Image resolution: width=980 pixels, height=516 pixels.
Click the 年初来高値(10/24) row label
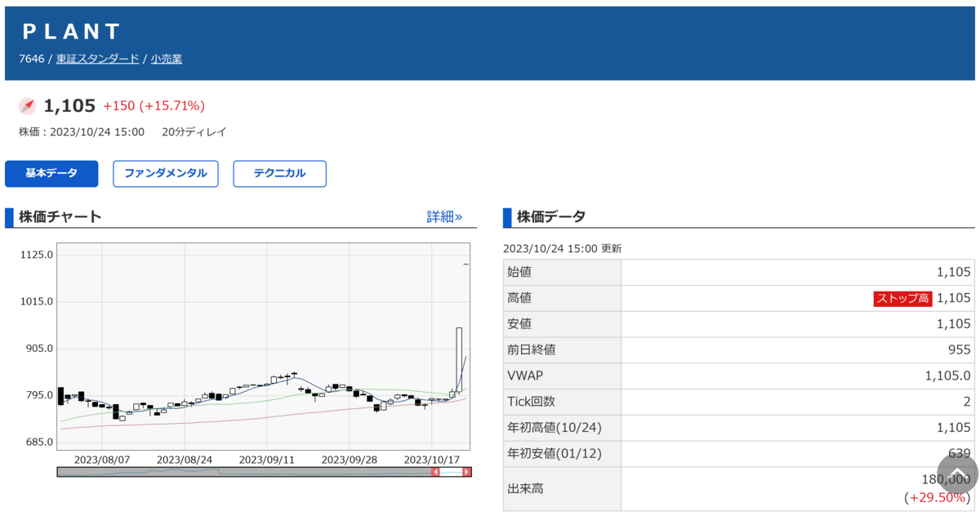[555, 427]
